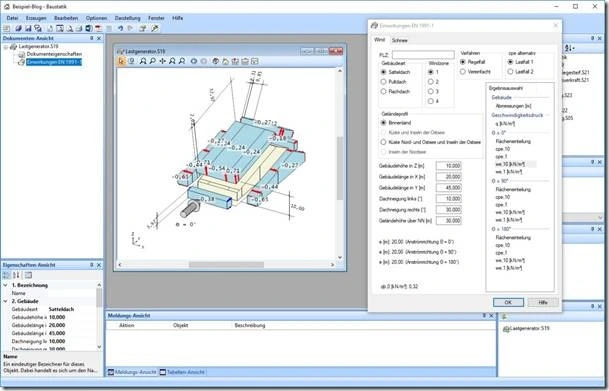Click the sort icon in Eigenschaften-Ansicht toolbar
Screen dimensions: 609x391
click(16, 275)
